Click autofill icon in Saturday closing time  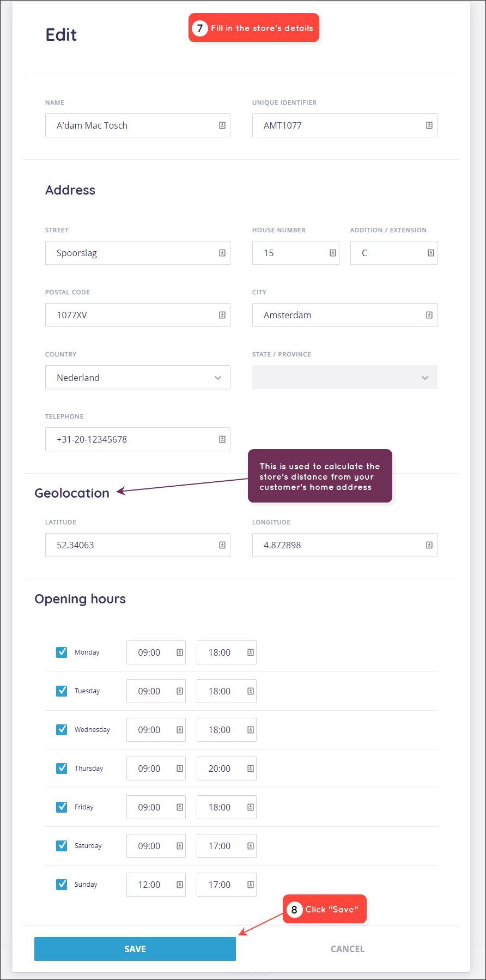pyautogui.click(x=251, y=846)
